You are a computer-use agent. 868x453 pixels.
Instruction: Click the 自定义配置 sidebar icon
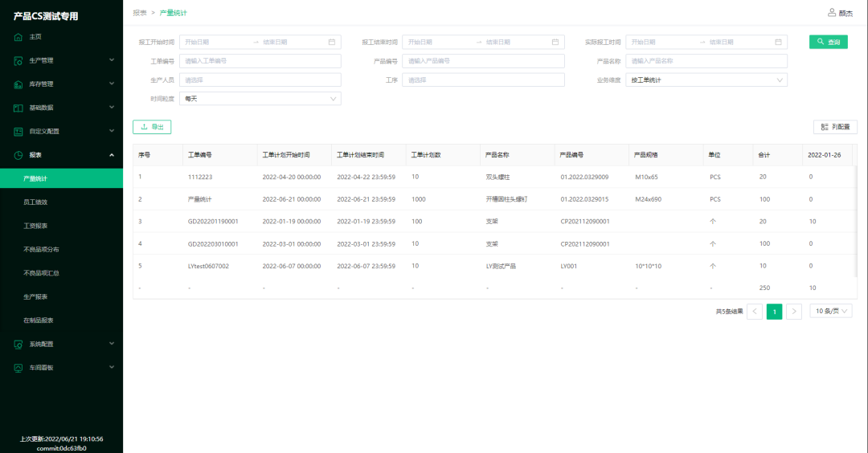(18, 131)
